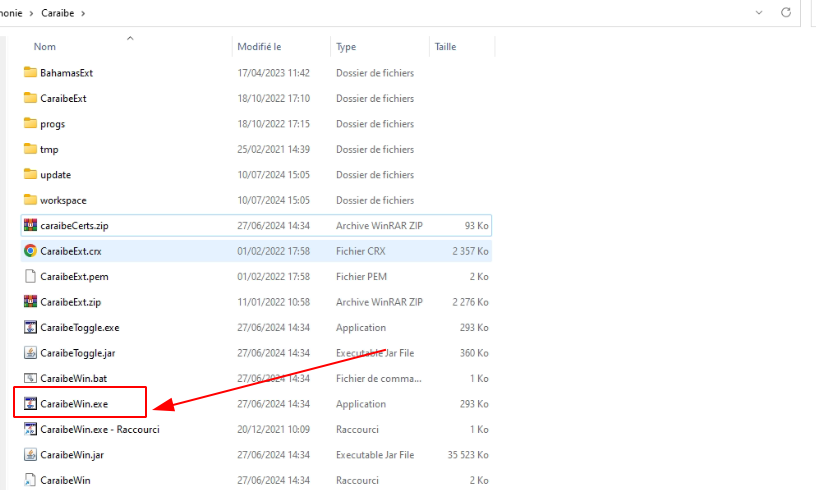Select the CaraibeExt.crx Chrome icon
Viewport: 816px width, 490px height.
[30, 251]
